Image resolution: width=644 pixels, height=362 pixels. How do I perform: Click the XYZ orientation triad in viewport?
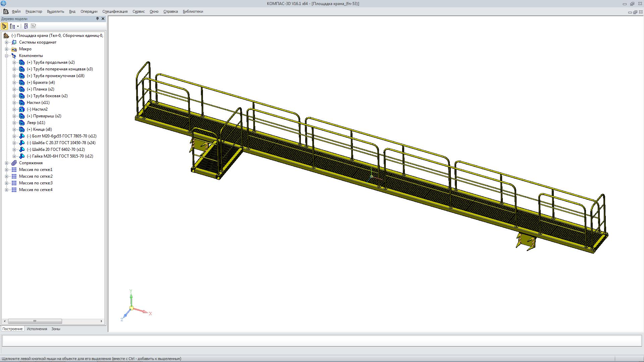click(131, 307)
